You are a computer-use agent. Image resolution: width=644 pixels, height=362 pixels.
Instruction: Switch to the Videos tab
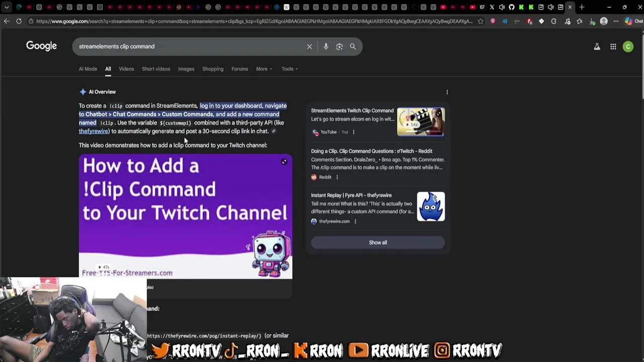126,69
